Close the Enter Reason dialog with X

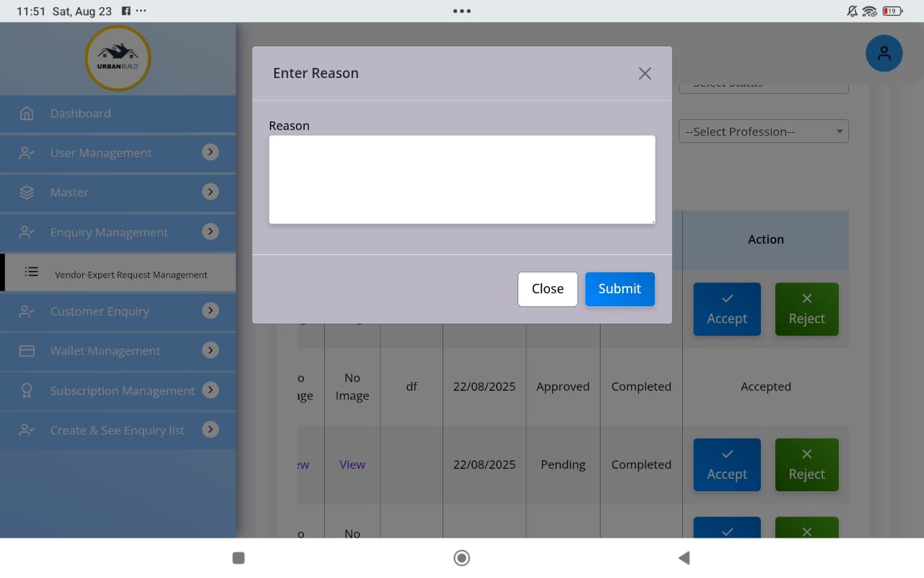(x=645, y=74)
